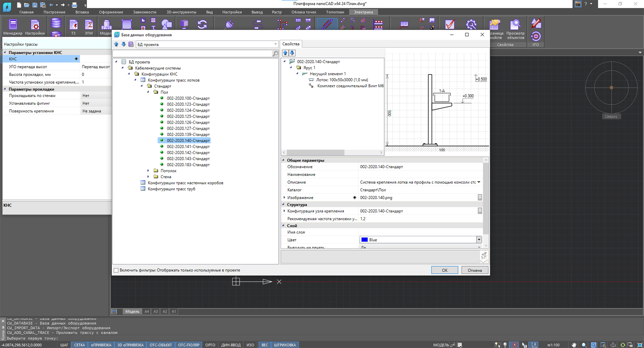
Task: Click blue up arrow in Свойства panel
Action: (285, 53)
